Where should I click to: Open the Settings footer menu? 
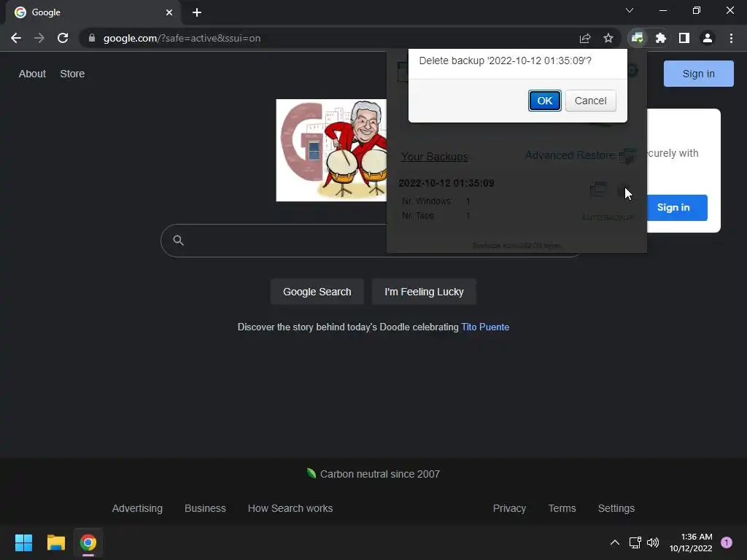[x=616, y=508]
